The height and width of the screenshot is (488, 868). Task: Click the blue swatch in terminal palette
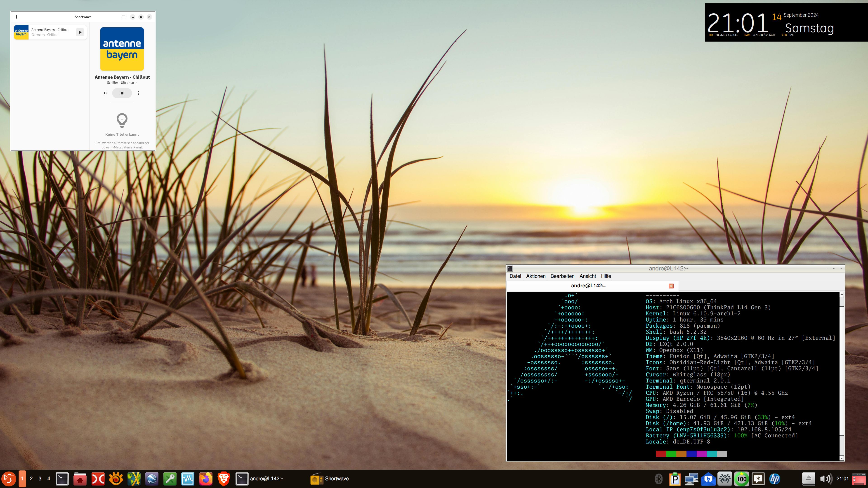pyautogui.click(x=691, y=454)
